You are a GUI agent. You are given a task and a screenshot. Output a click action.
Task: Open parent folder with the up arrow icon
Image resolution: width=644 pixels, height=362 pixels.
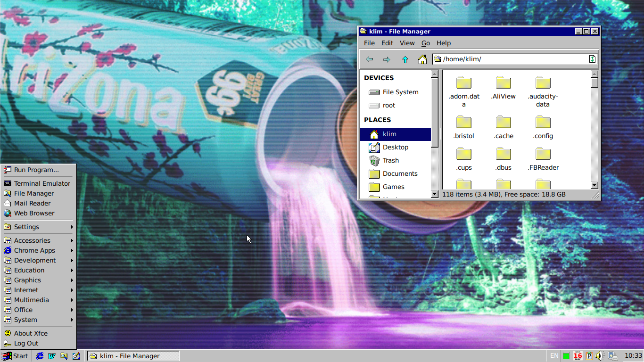click(x=405, y=59)
